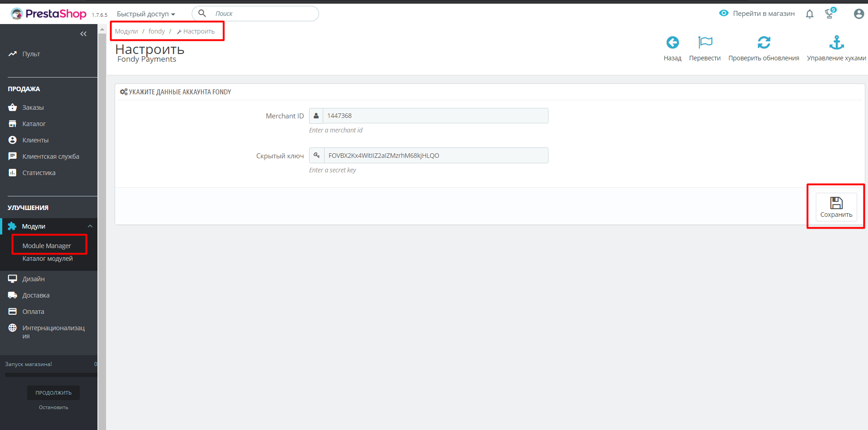Click the sidebar scrollbar up arrow
Viewport: 868px width, 430px height.
[102, 29]
